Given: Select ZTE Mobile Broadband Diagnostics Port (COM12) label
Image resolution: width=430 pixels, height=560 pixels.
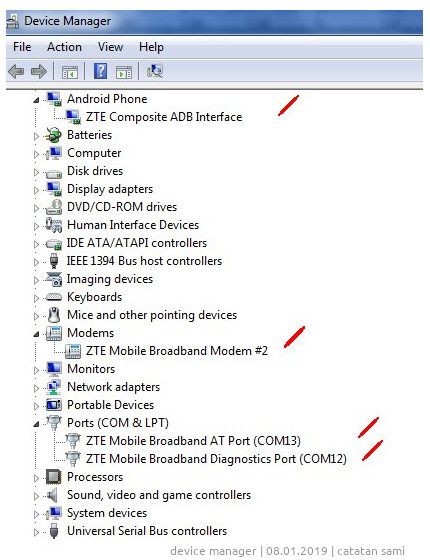Looking at the screenshot, I should (x=216, y=459).
